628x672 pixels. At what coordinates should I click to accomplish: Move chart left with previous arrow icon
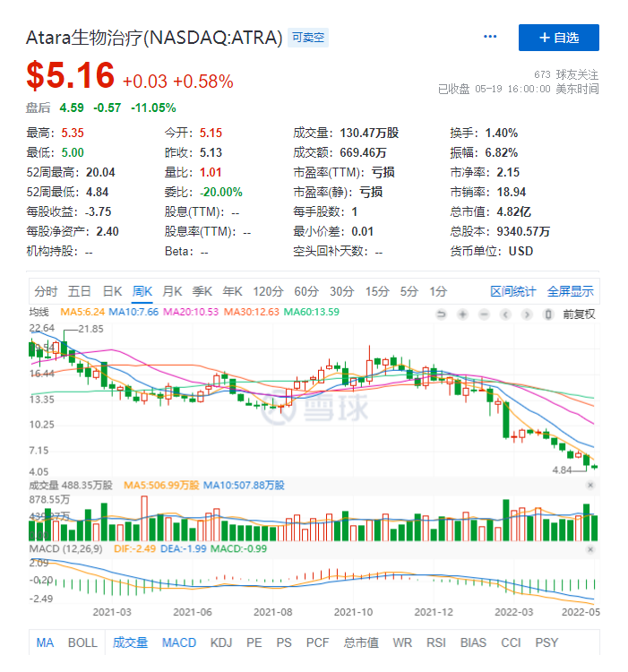tap(505, 314)
